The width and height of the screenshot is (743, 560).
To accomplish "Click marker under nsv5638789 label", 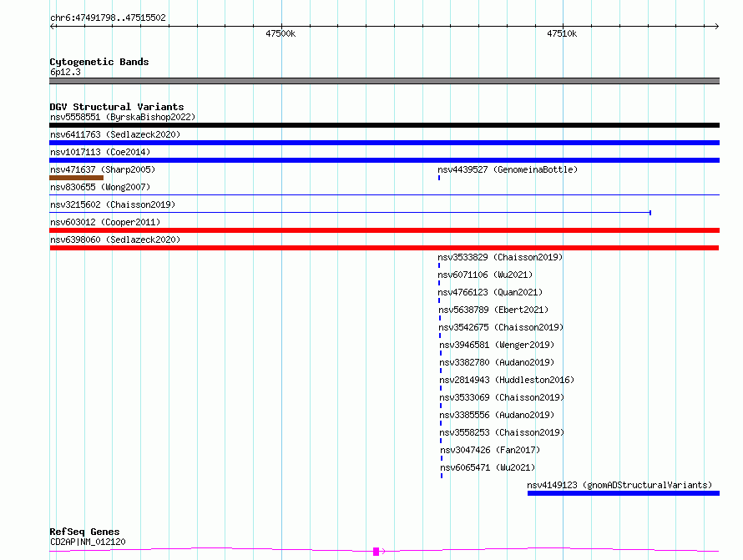I will click(x=440, y=318).
